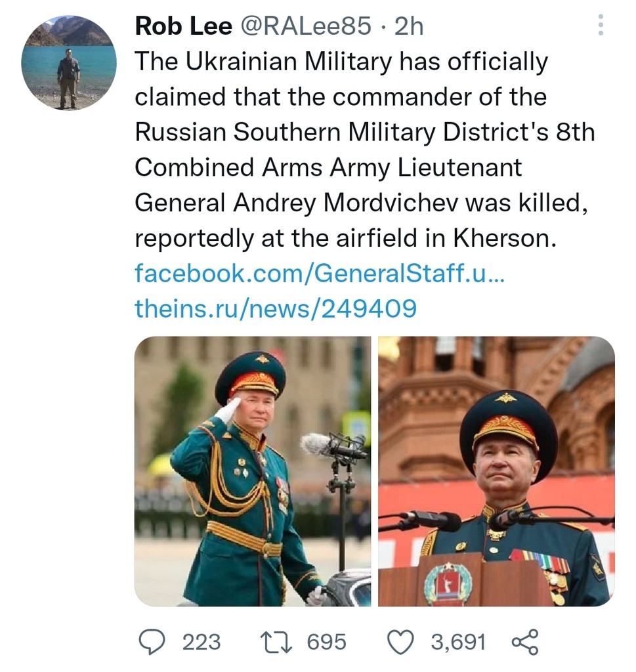This screenshot has width=636, height=672.
Task: Expand the left photo of the saluting general
Action: tap(252, 471)
